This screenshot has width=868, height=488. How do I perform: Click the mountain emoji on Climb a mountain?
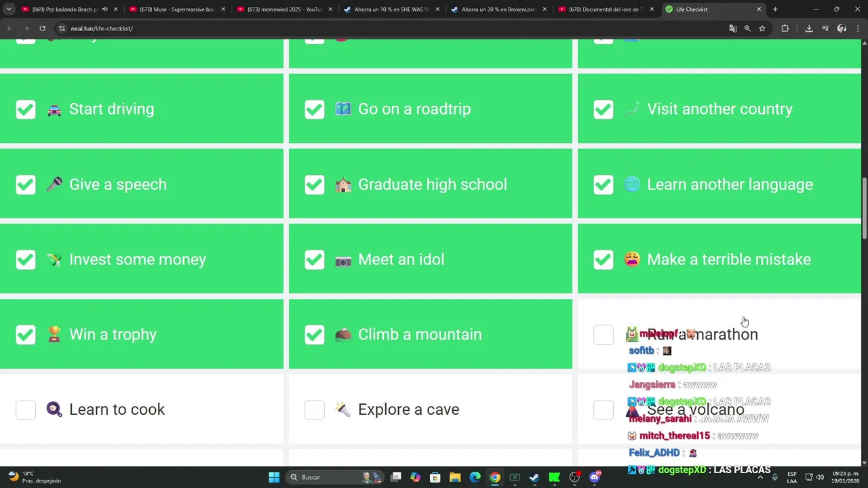tap(343, 335)
